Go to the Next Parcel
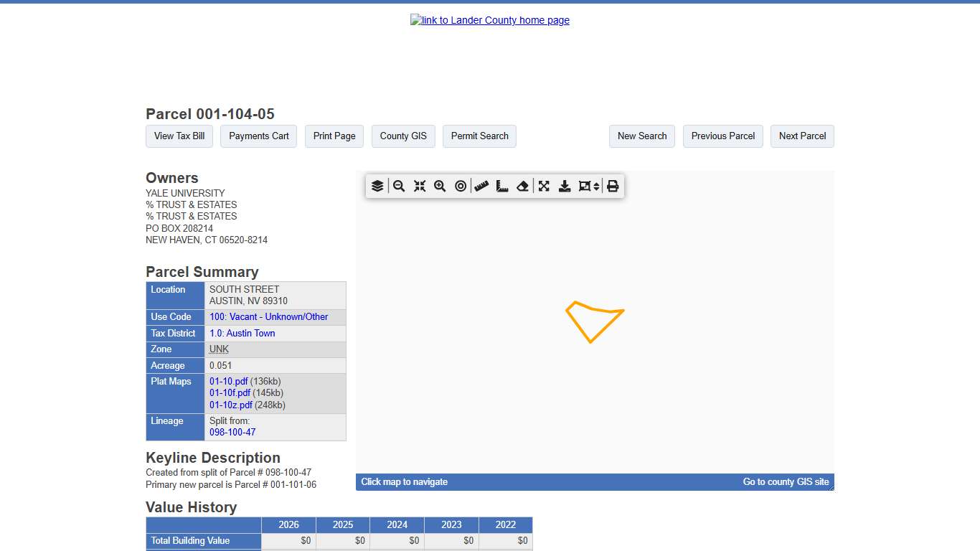The height and width of the screenshot is (551, 980). point(802,136)
